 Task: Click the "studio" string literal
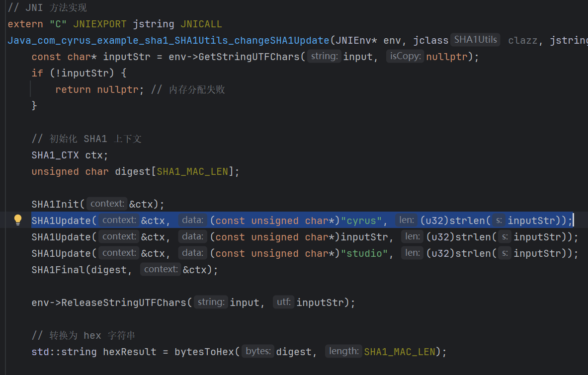click(x=364, y=254)
